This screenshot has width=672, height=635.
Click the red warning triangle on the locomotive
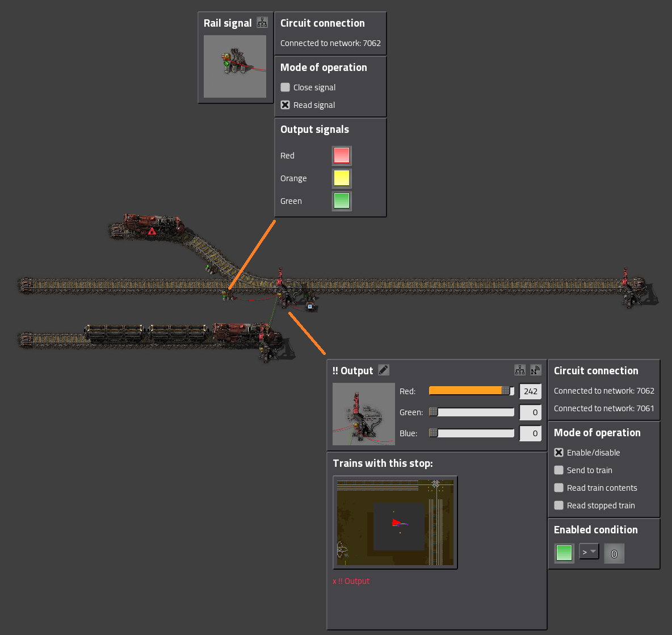(152, 231)
